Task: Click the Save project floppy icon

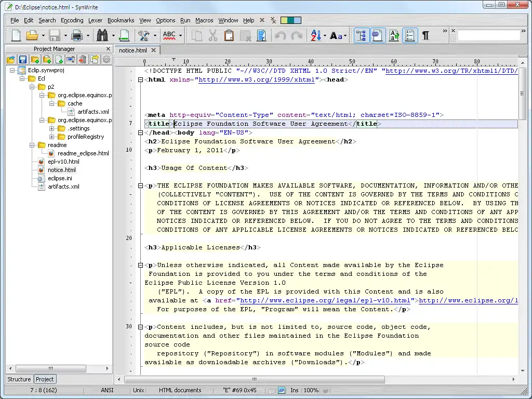Action: click(23, 59)
